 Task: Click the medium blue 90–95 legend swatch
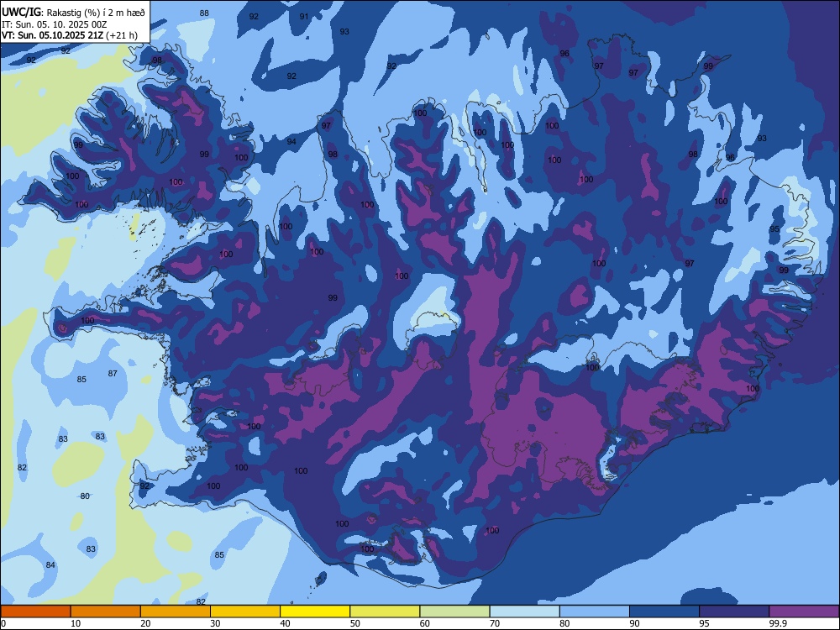[664, 612]
